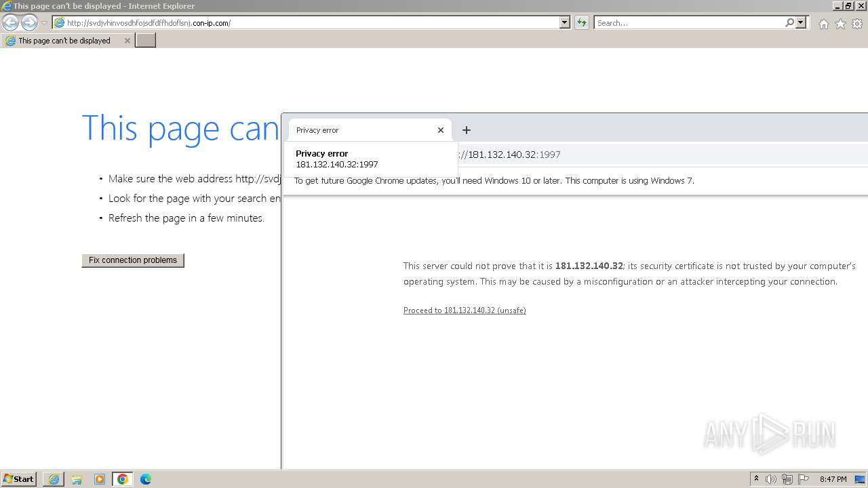Go forward with the IE forward arrow
The image size is (868, 488).
tap(29, 23)
